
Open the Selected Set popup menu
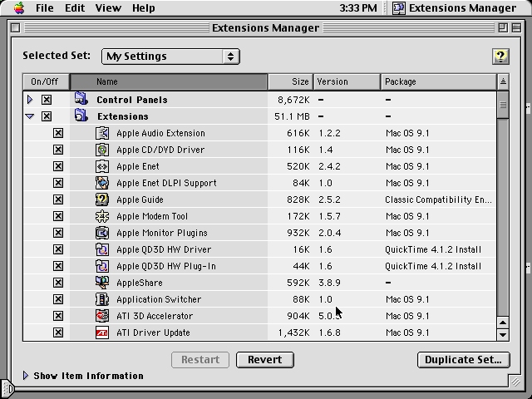(x=170, y=57)
